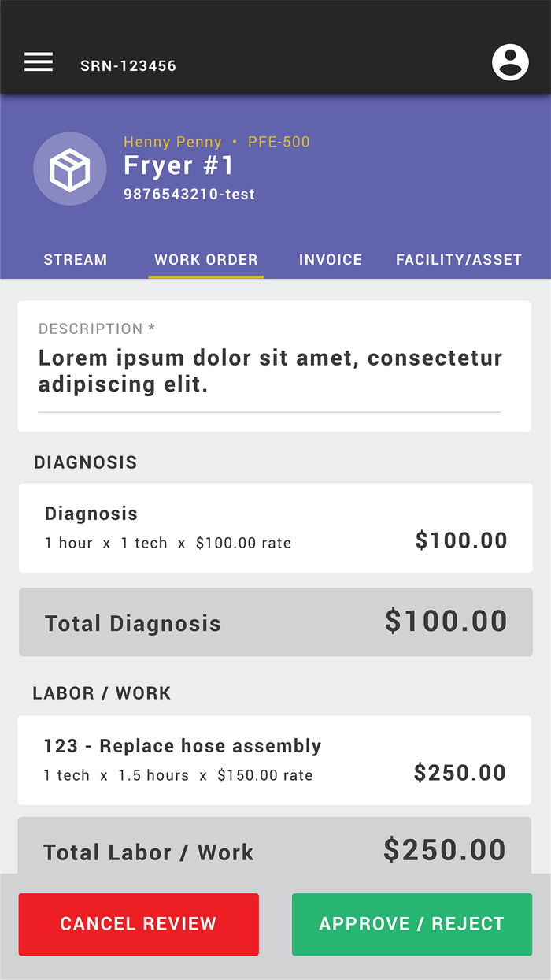Open the hamburger navigation menu

(x=39, y=62)
